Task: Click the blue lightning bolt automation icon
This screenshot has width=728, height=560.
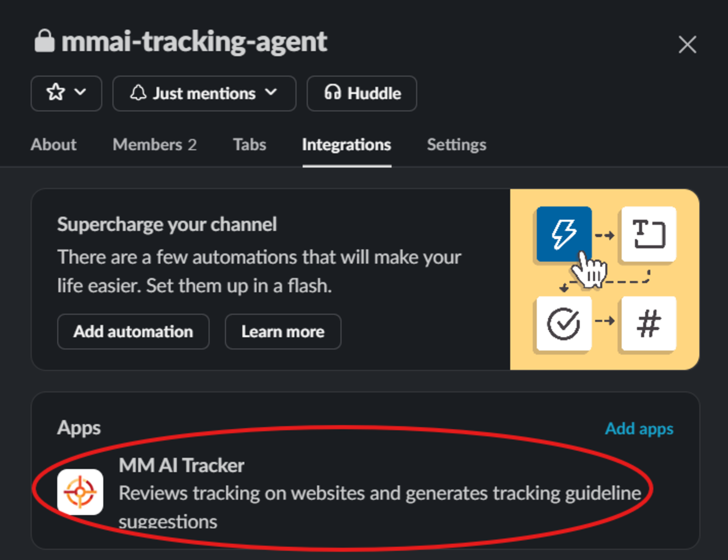Action: tap(564, 234)
